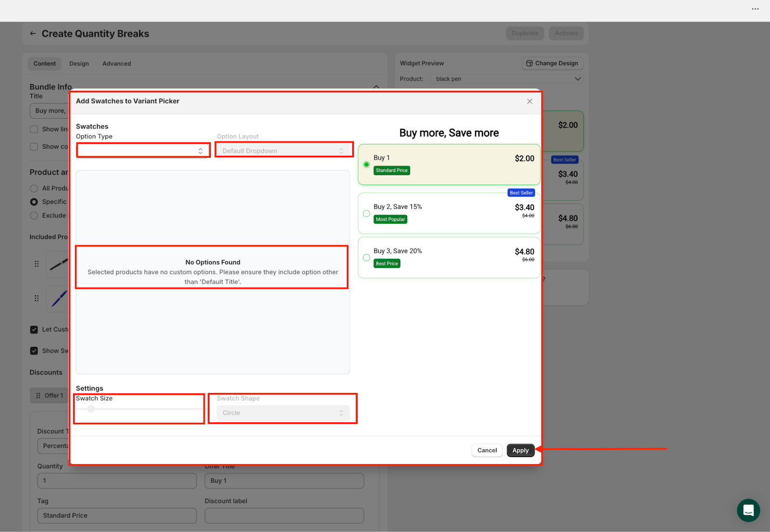Viewport: 770px width, 532px height.
Task: Click the drag handle of second included product
Action: [37, 298]
